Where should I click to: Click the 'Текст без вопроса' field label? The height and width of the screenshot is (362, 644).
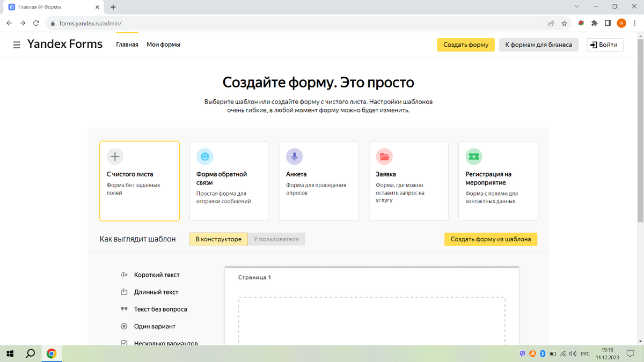coord(160,309)
